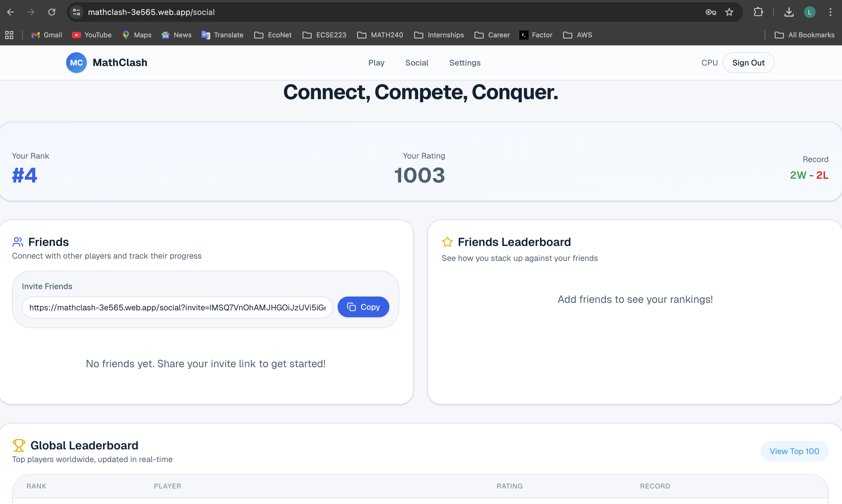The width and height of the screenshot is (842, 504).
Task: Reload the page with refresh icon
Action: click(52, 12)
